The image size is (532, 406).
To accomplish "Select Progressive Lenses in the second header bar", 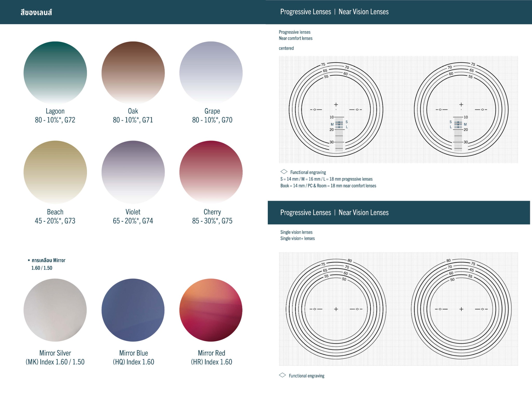I will [305, 212].
